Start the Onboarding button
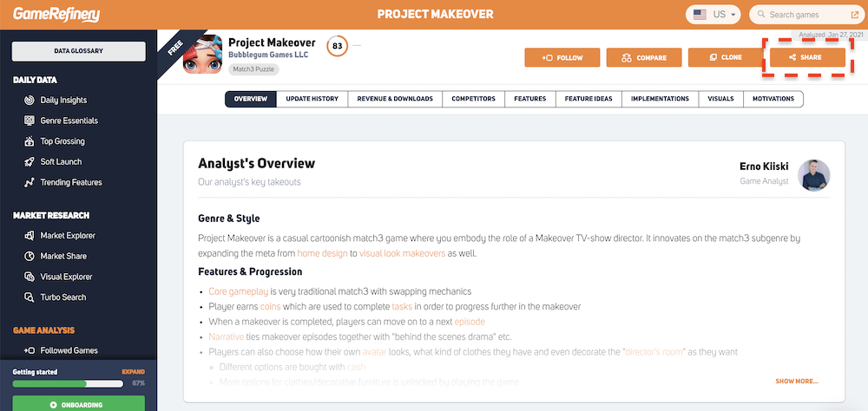The height and width of the screenshot is (411, 868). click(79, 403)
